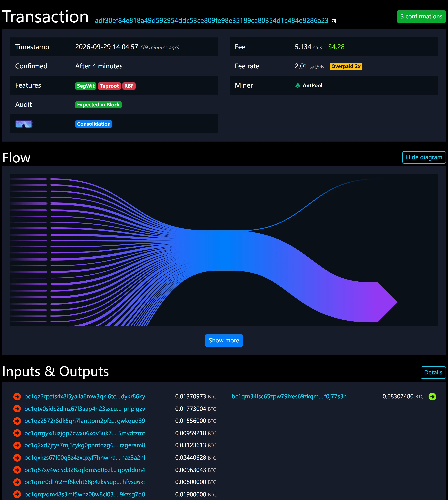Click the goggles icon beside Consolidation
Viewport: 448px width, 500px height.
click(24, 124)
